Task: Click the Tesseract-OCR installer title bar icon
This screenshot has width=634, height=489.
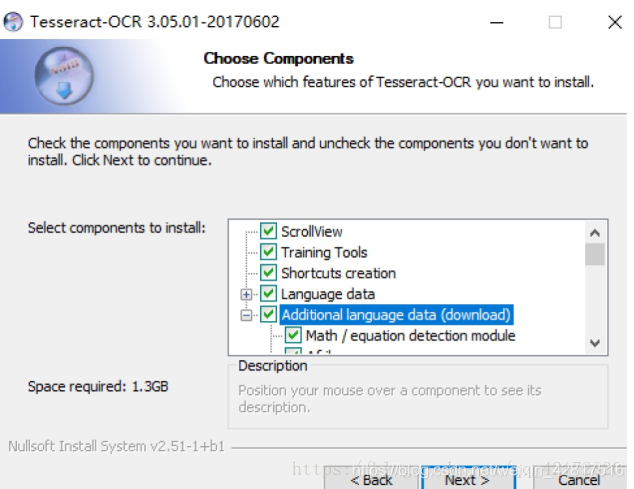Action: tap(13, 21)
